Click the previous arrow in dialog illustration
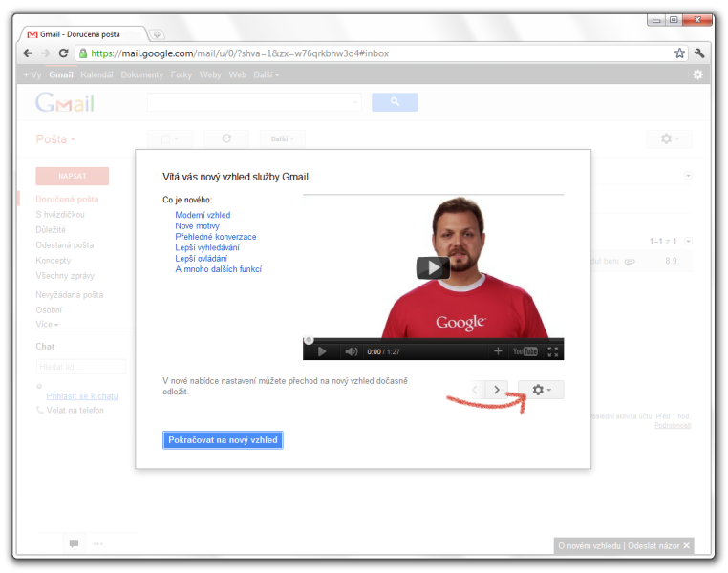This screenshot has width=728, height=573. pos(475,390)
